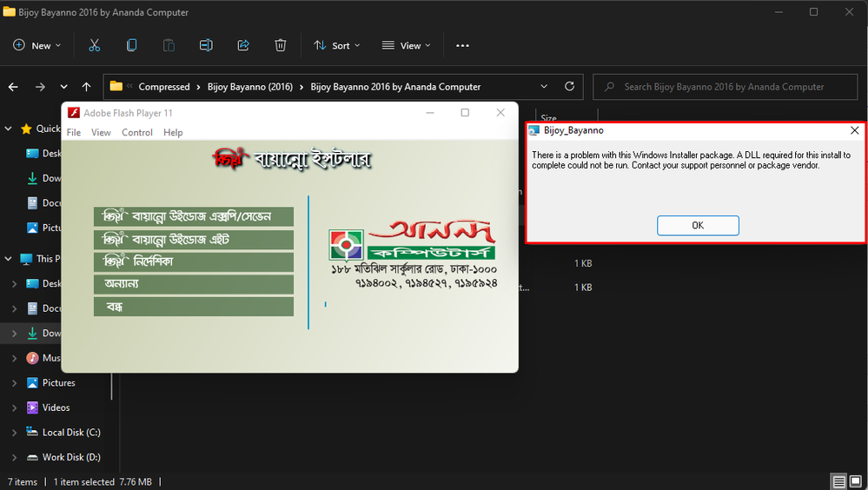Viewport: 868px width, 490px height.
Task: Expand the Local Disk (C:) node
Action: [x=15, y=433]
